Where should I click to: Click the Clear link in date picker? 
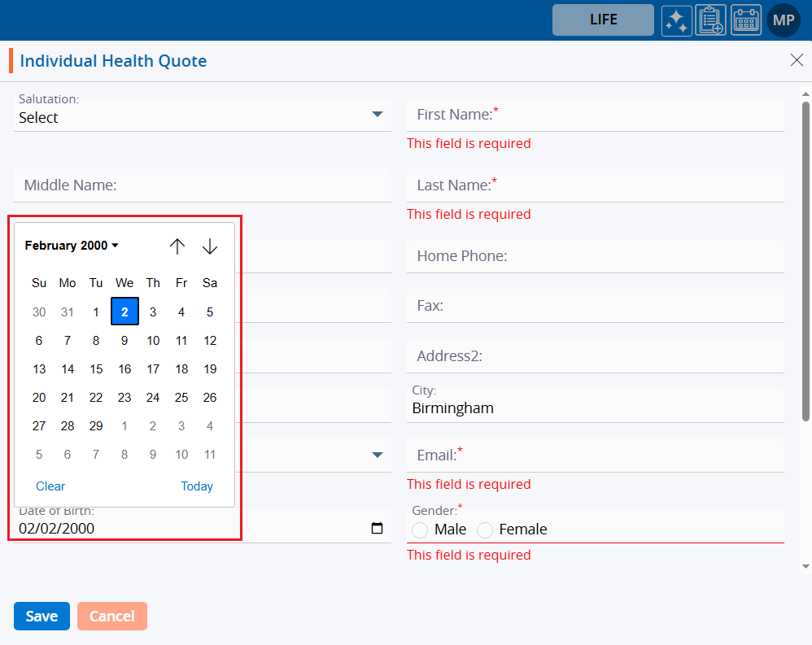coord(50,486)
